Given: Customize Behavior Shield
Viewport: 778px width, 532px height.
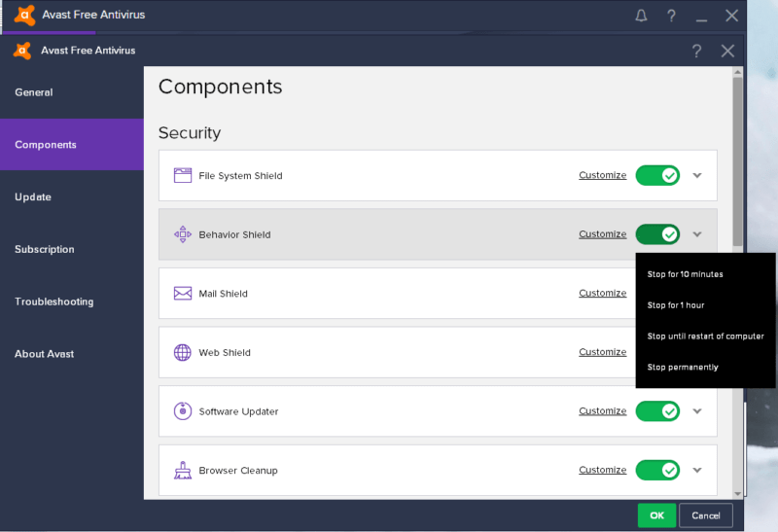Looking at the screenshot, I should coord(602,234).
